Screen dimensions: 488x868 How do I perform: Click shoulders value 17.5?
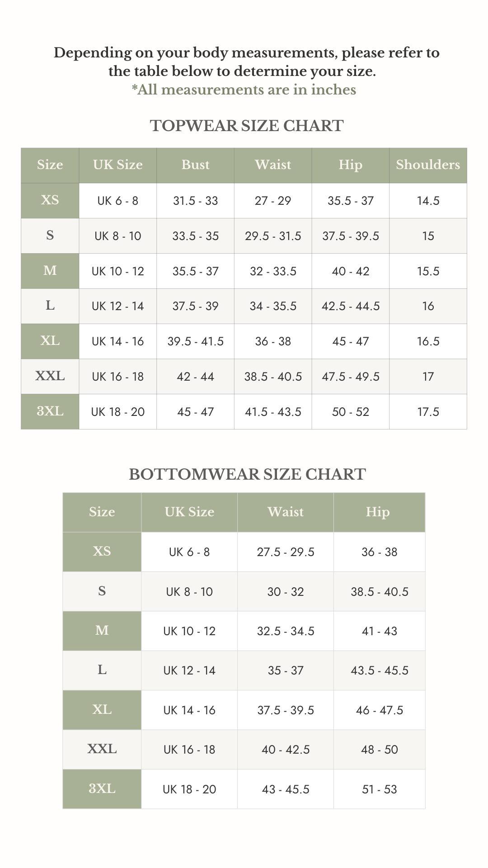tap(428, 412)
